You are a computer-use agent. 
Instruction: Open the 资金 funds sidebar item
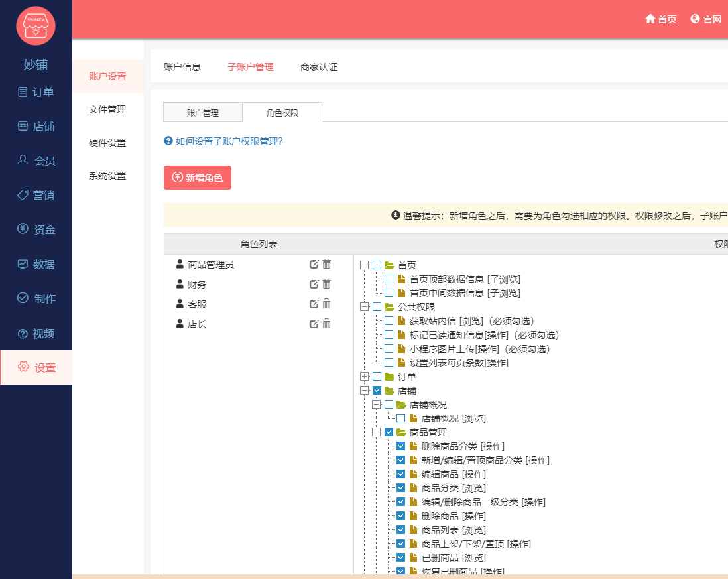coord(36,229)
